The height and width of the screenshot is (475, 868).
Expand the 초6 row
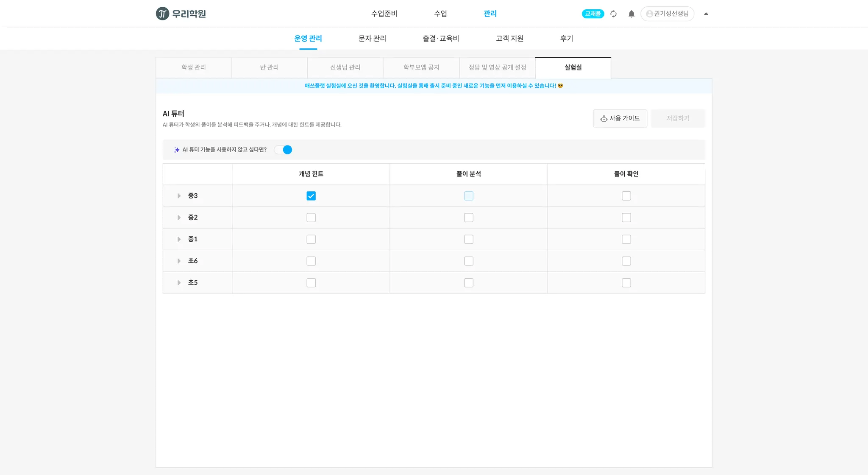[179, 261]
